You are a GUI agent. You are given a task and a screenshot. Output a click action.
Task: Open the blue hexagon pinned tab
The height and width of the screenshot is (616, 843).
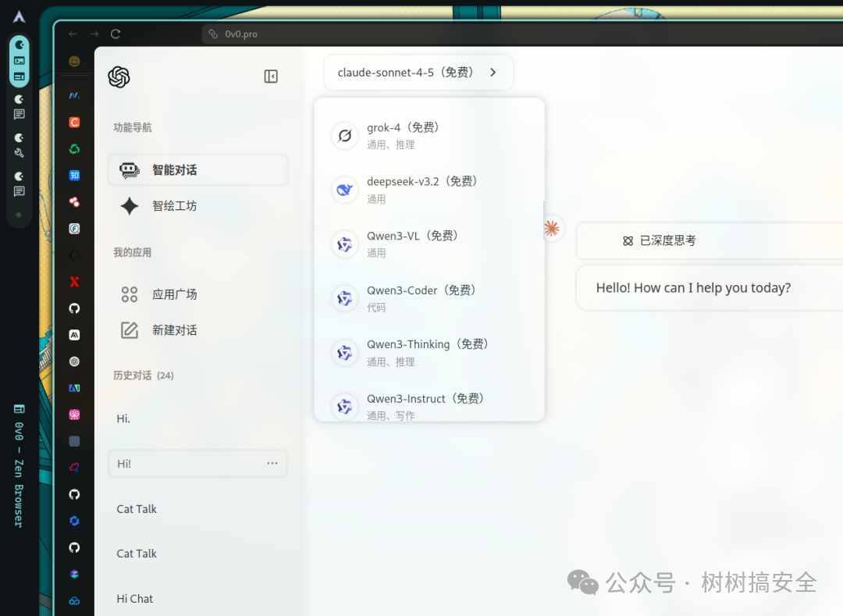(x=74, y=521)
